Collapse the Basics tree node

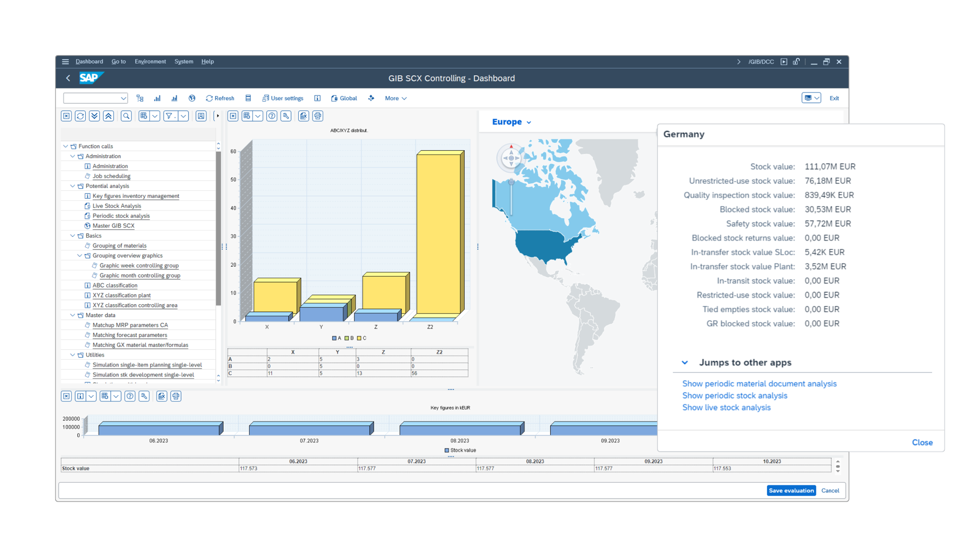pos(73,235)
